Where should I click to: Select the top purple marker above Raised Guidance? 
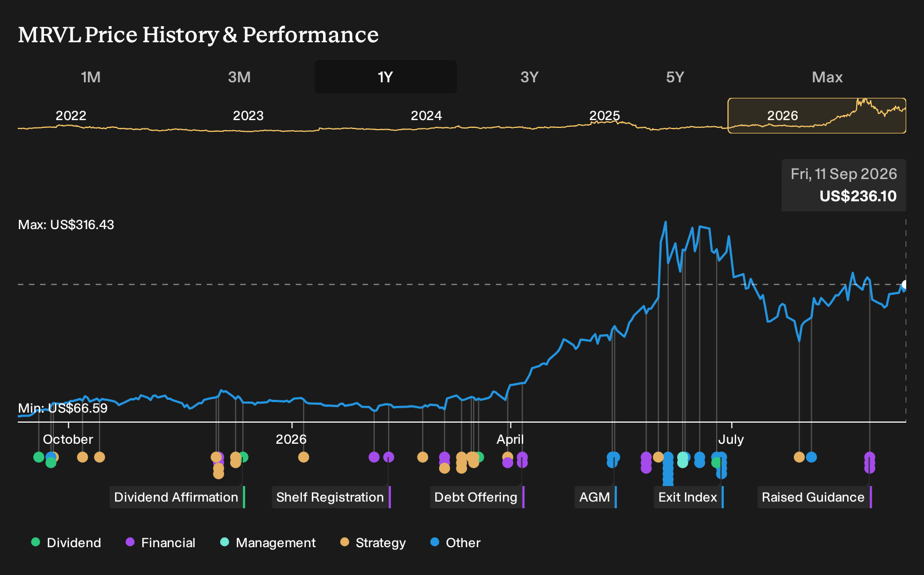(x=870, y=457)
